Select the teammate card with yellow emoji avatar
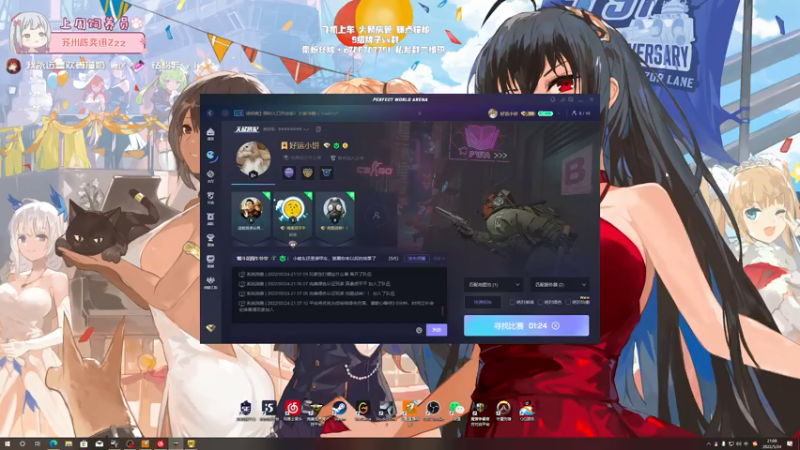Screen dimensions: 800x450 [x=293, y=217]
